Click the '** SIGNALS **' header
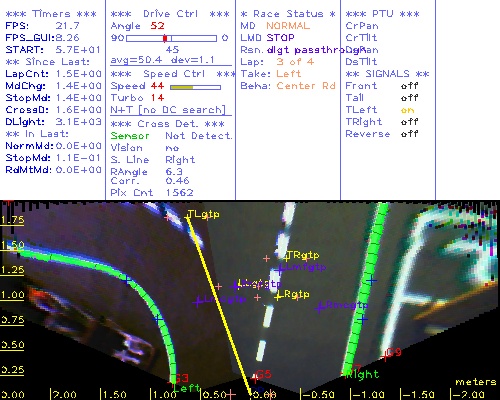The width and height of the screenshot is (500, 400). pos(387,74)
